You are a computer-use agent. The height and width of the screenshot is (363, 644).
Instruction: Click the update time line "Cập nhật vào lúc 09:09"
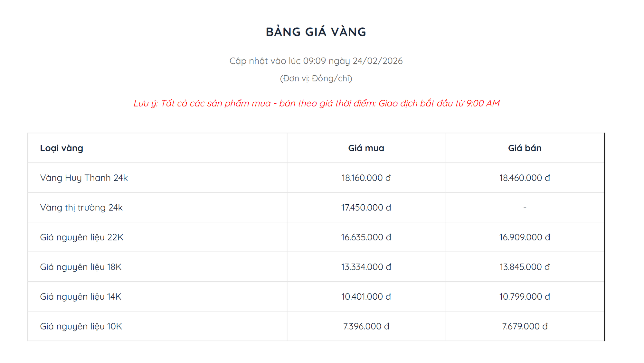click(x=316, y=61)
